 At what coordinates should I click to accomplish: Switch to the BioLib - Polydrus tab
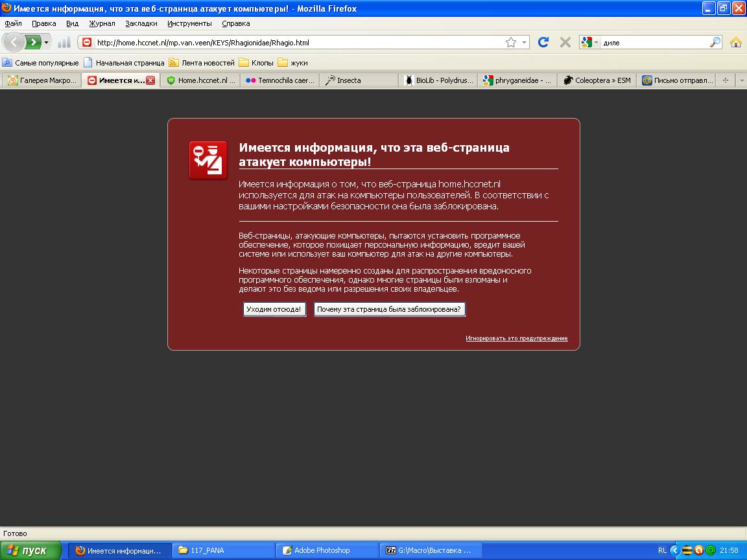[x=438, y=80]
